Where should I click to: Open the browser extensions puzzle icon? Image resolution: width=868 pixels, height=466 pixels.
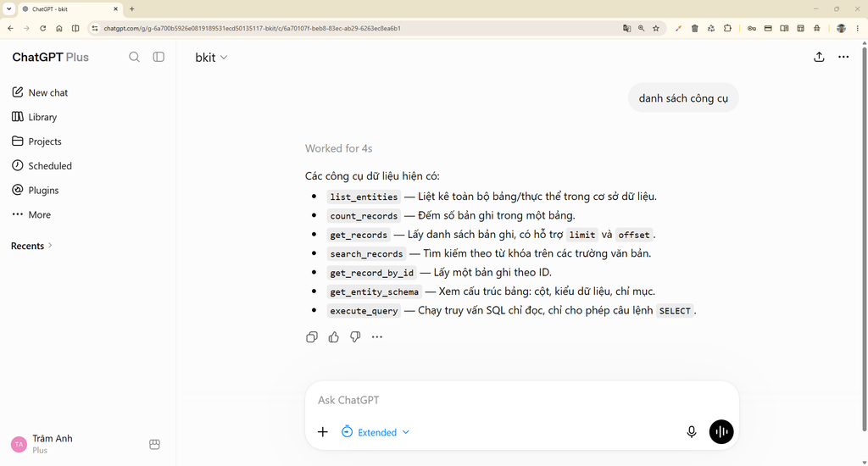point(727,28)
